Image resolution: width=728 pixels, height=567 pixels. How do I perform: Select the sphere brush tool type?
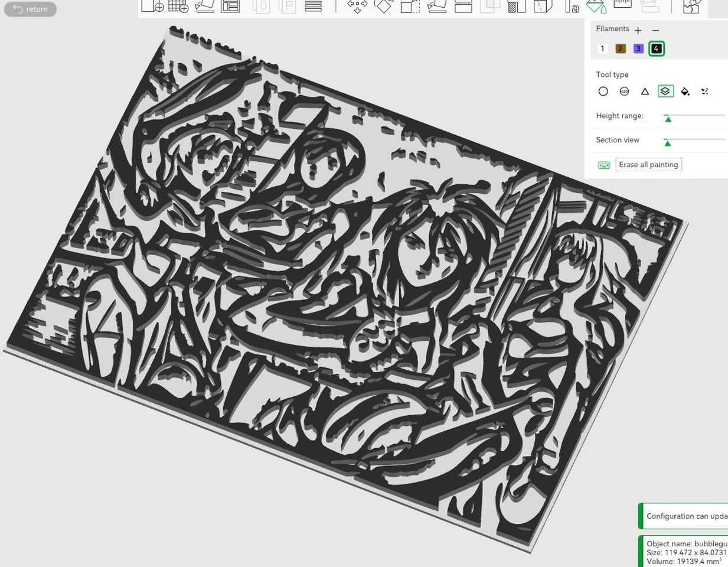624,92
